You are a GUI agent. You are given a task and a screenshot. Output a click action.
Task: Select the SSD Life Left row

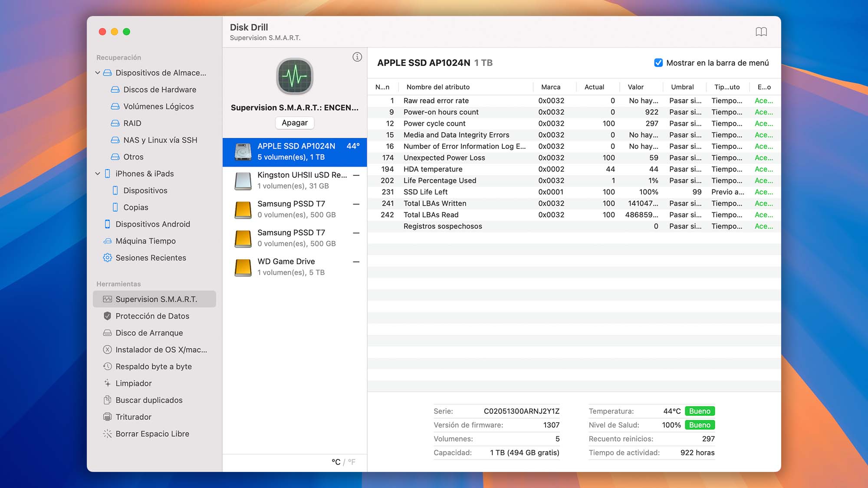574,192
